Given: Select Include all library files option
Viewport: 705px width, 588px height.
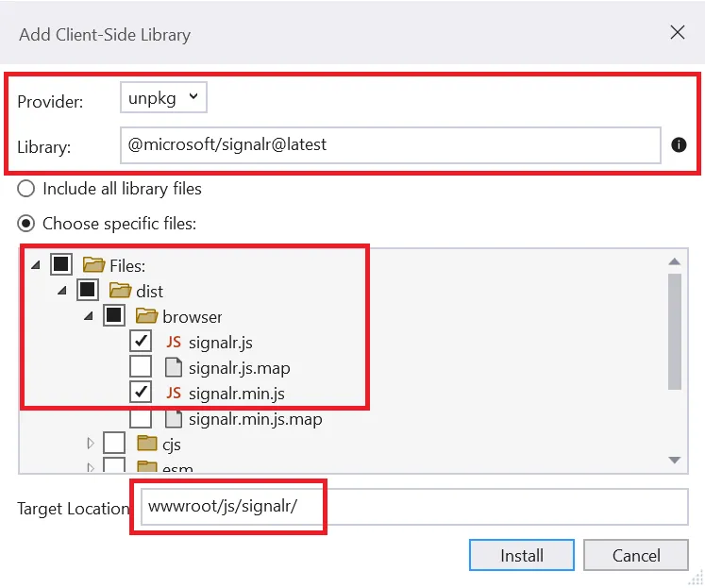Looking at the screenshot, I should point(27,189).
